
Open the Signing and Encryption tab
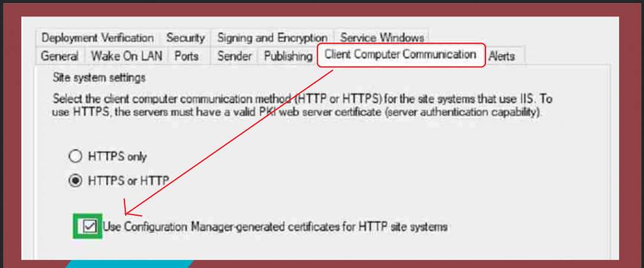point(272,38)
